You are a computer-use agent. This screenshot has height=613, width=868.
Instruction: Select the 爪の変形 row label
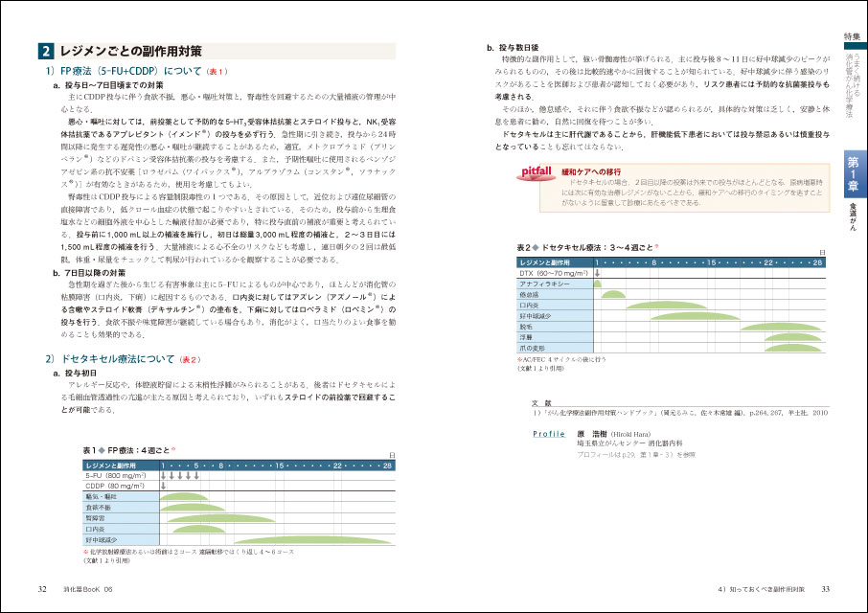coord(533,348)
